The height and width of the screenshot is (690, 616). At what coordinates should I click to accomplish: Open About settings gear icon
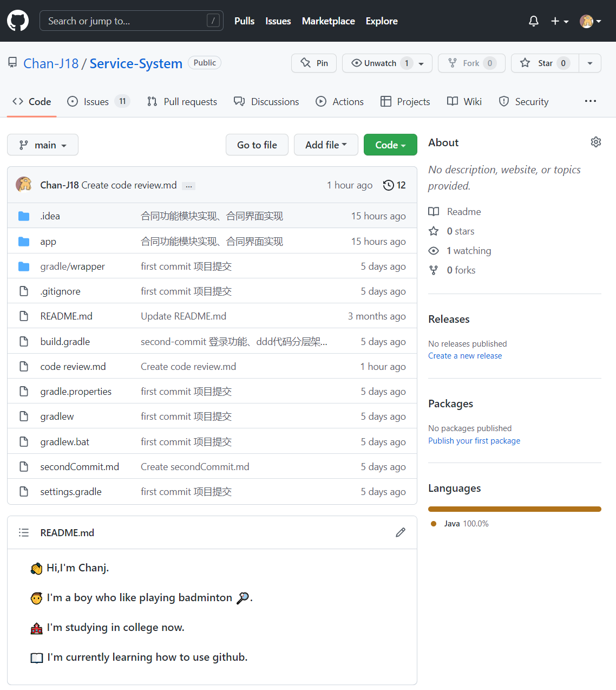tap(596, 142)
